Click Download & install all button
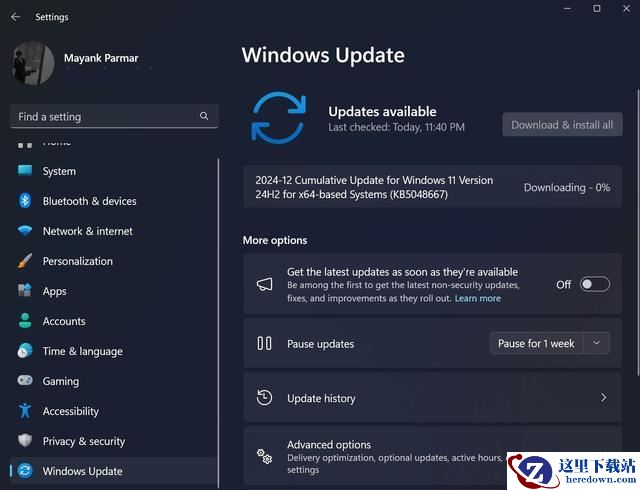This screenshot has height=490, width=640. tap(562, 125)
